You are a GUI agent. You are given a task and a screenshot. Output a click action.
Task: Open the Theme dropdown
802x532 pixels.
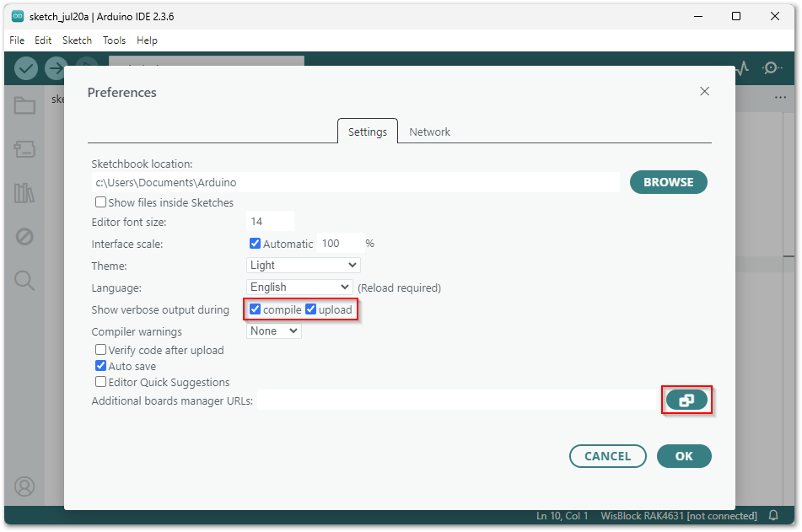303,265
